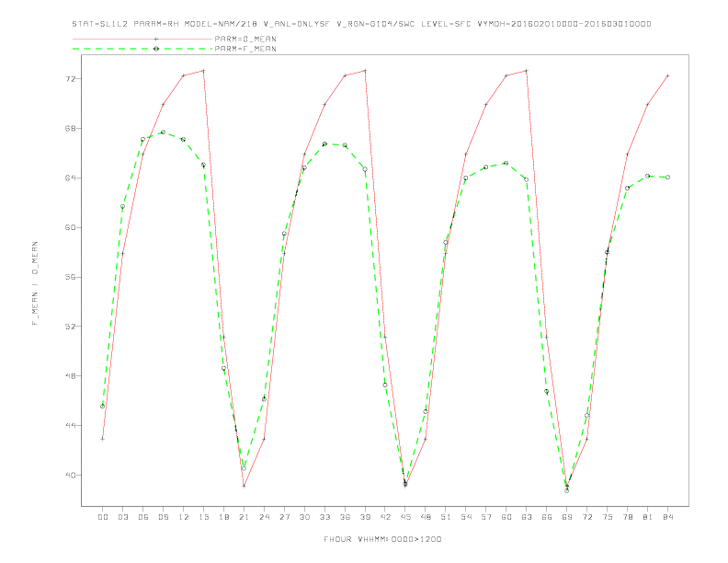Click x-axis forecast hour label 03
Viewport: 728px width, 563px height.
point(122,517)
